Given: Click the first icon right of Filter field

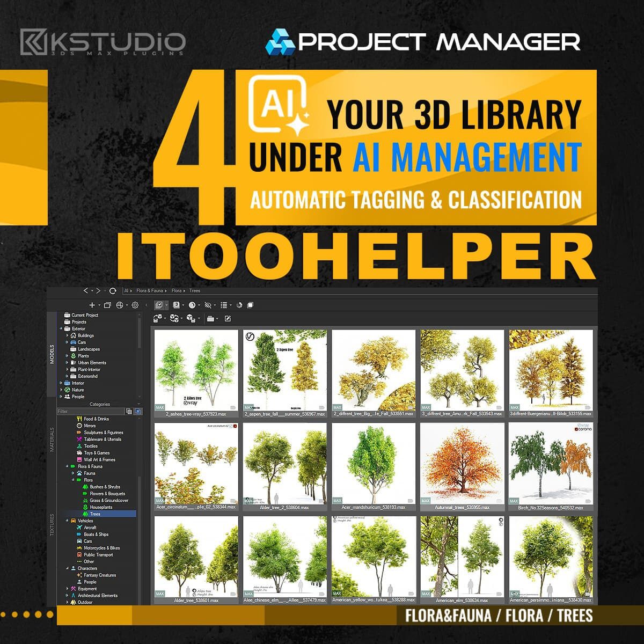Looking at the screenshot, I should pyautogui.click(x=129, y=411).
